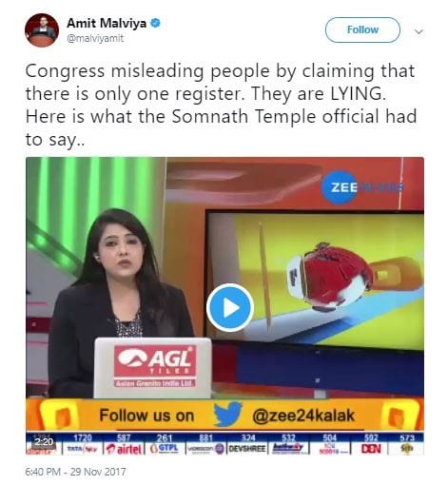Play the embedded video
The height and width of the screenshot is (485, 448).
(230, 307)
